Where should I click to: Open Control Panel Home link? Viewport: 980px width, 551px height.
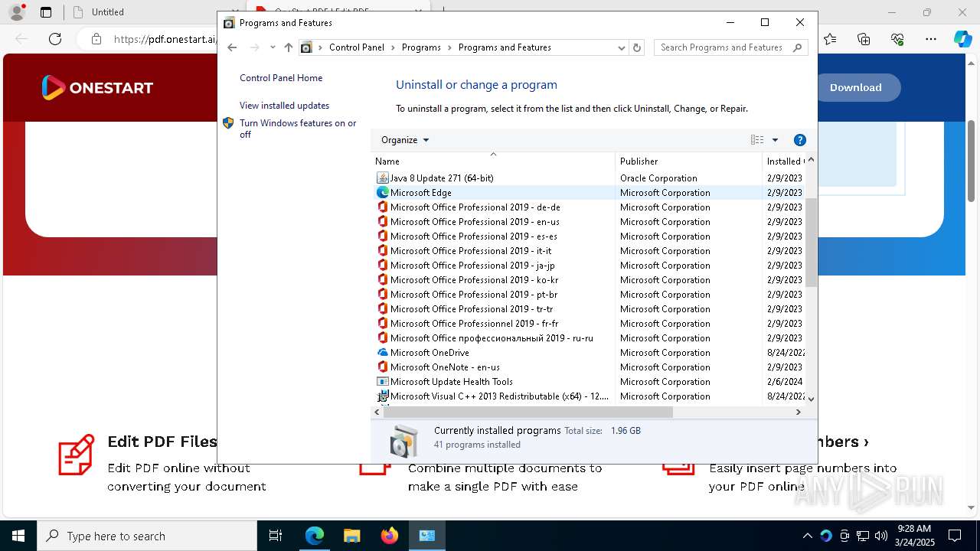coord(281,78)
